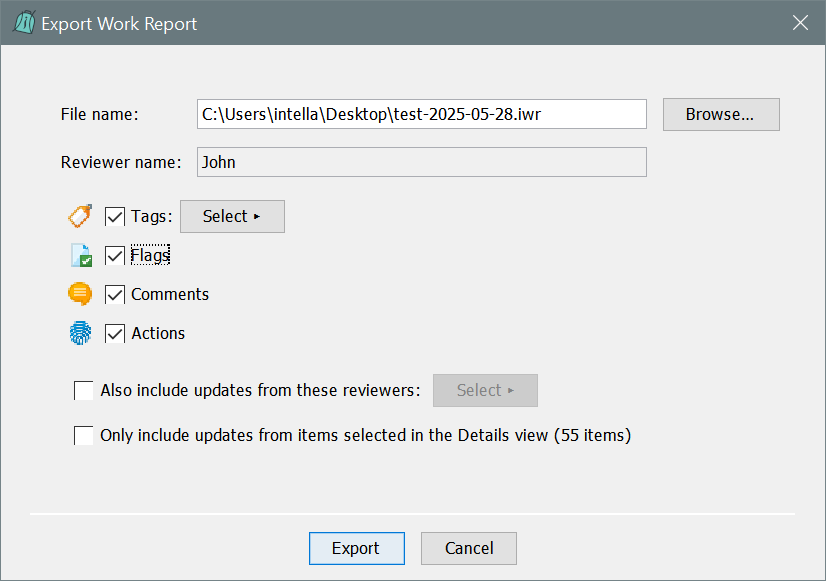The height and width of the screenshot is (581, 826).
Task: Click the document flag icon beside Flags
Action: tap(81, 256)
